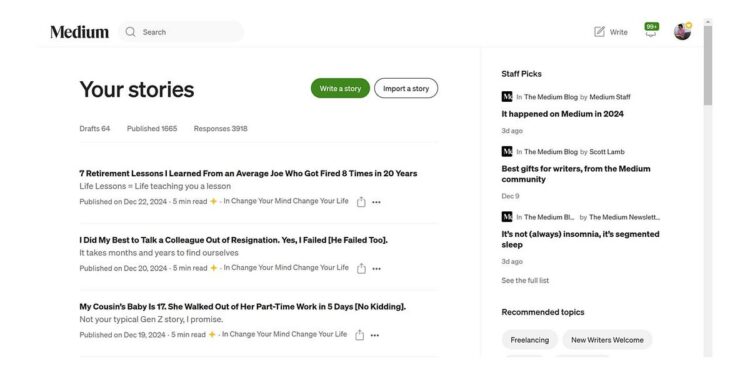The height and width of the screenshot is (375, 750).
Task: Open the My Cousin's Baby Is 17 story
Action: (x=243, y=306)
